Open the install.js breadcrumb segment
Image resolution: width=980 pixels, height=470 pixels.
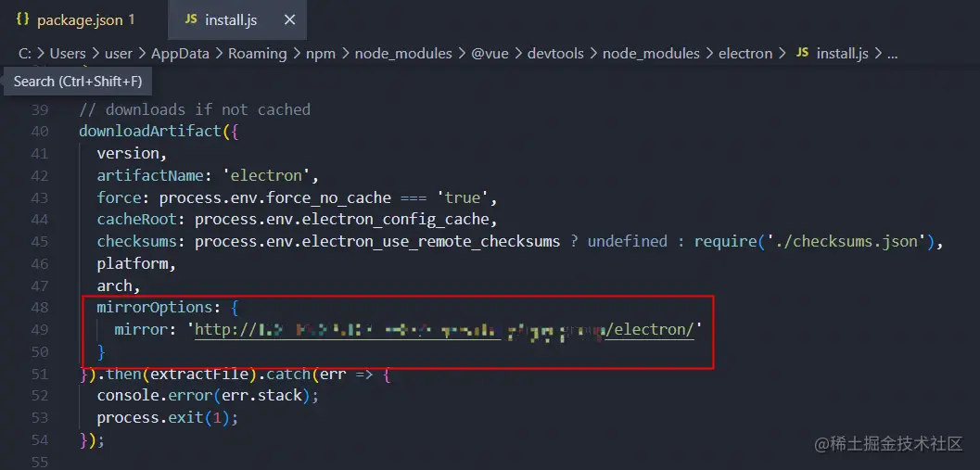(x=843, y=54)
